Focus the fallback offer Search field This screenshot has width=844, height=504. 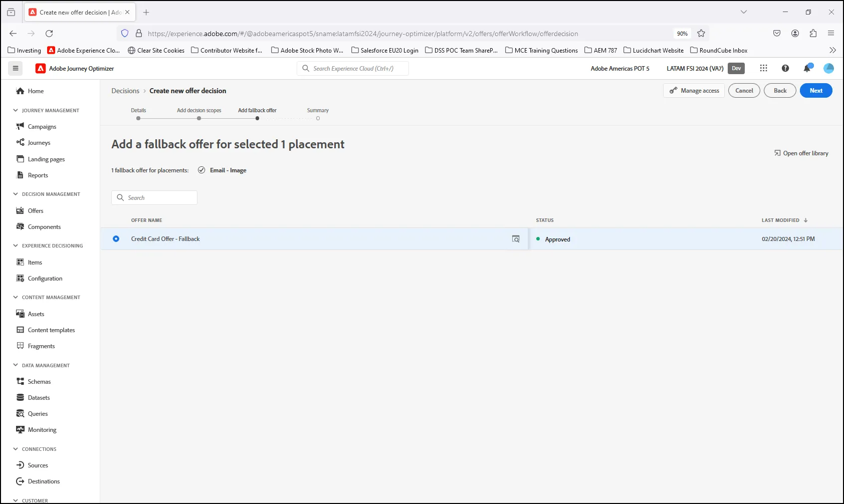coord(154,197)
